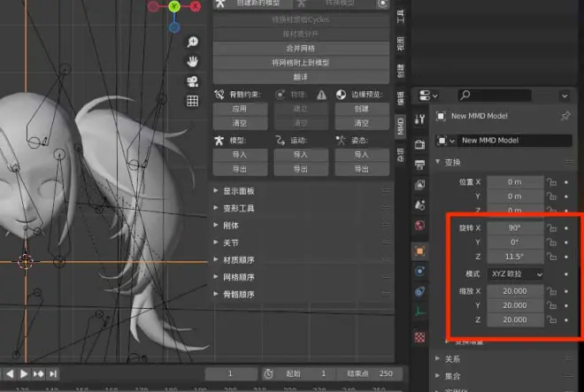Click the animate dot beside the 模式 dropdown
This screenshot has height=392, width=584.
click(x=566, y=274)
